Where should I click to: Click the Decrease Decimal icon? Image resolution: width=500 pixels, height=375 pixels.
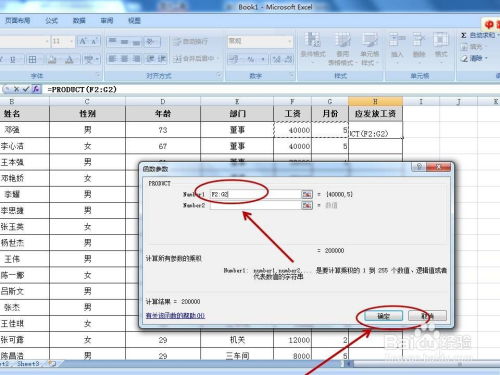click(x=288, y=59)
